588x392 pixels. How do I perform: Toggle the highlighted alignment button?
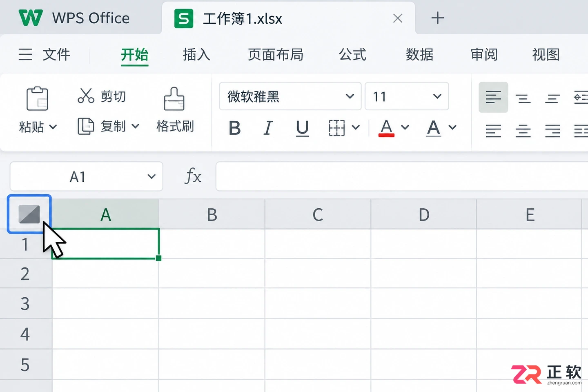(x=493, y=97)
